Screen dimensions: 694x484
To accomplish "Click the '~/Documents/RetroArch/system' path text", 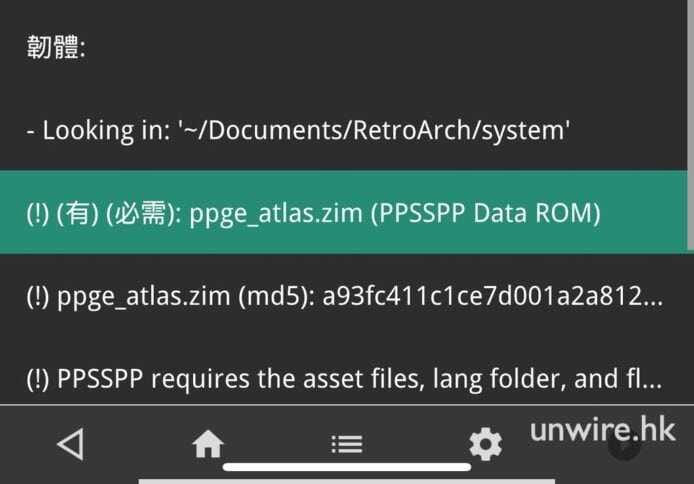I will (374, 130).
